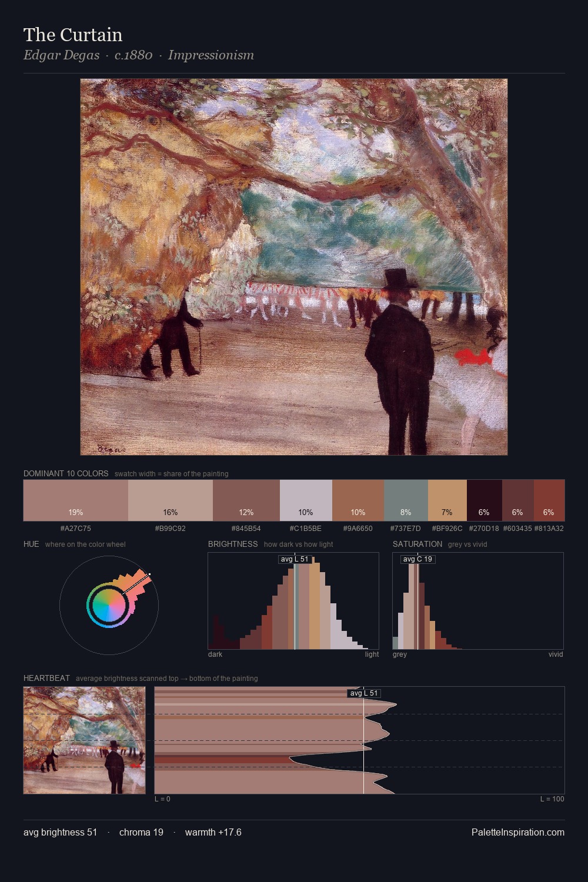Click the 'avg C 19' saturation label
The image size is (588, 882).
coord(417,559)
